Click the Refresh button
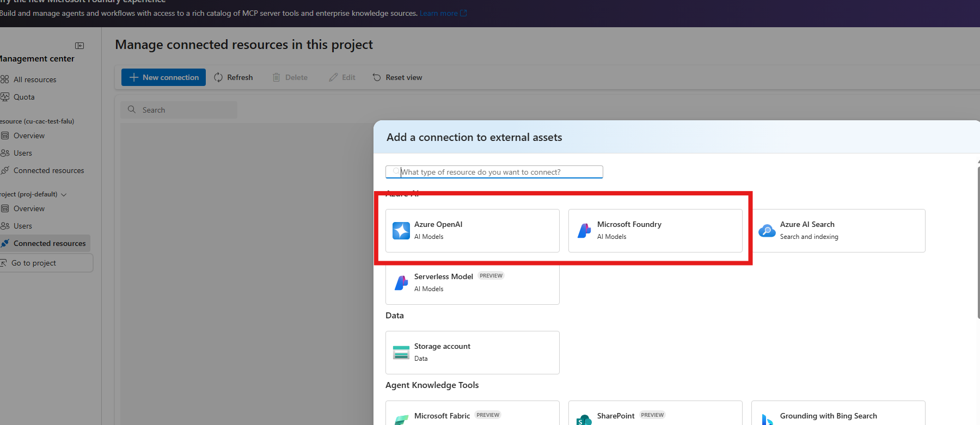The width and height of the screenshot is (980, 425). pyautogui.click(x=234, y=77)
